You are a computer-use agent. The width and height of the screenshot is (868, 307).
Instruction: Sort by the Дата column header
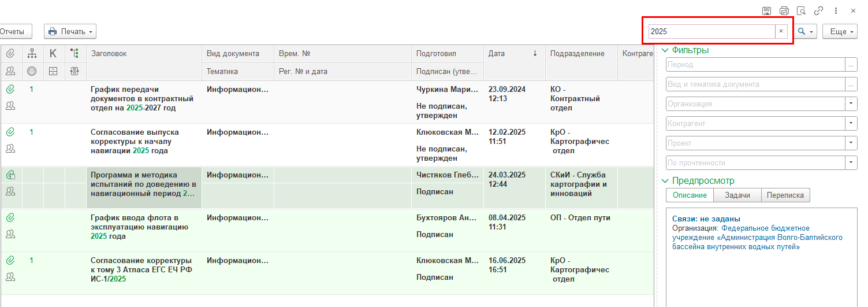click(x=513, y=54)
